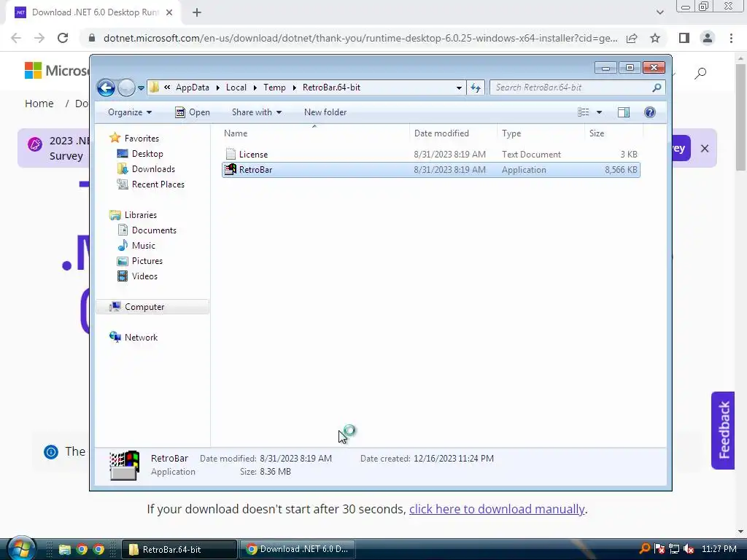Image resolution: width=747 pixels, height=560 pixels.
Task: Create a New folder
Action: 325,112
